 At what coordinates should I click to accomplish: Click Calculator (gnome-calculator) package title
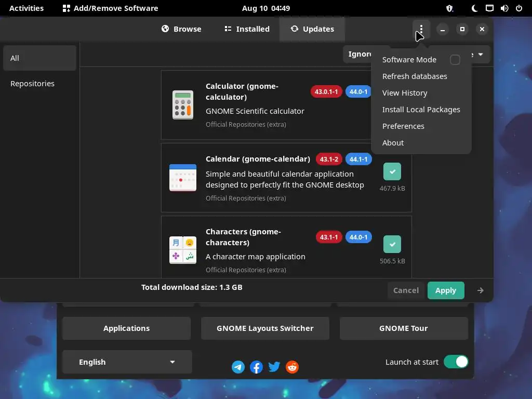[242, 91]
